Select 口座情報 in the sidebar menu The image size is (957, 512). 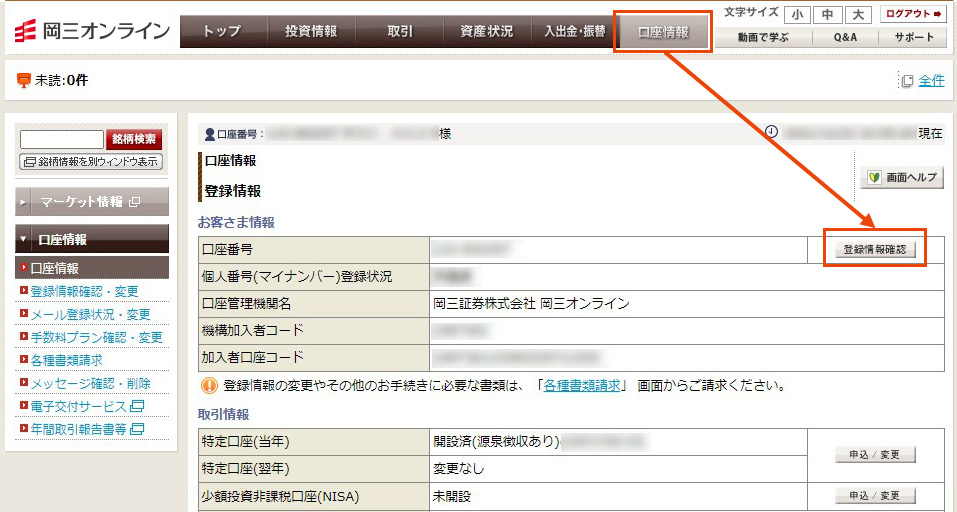[92, 268]
